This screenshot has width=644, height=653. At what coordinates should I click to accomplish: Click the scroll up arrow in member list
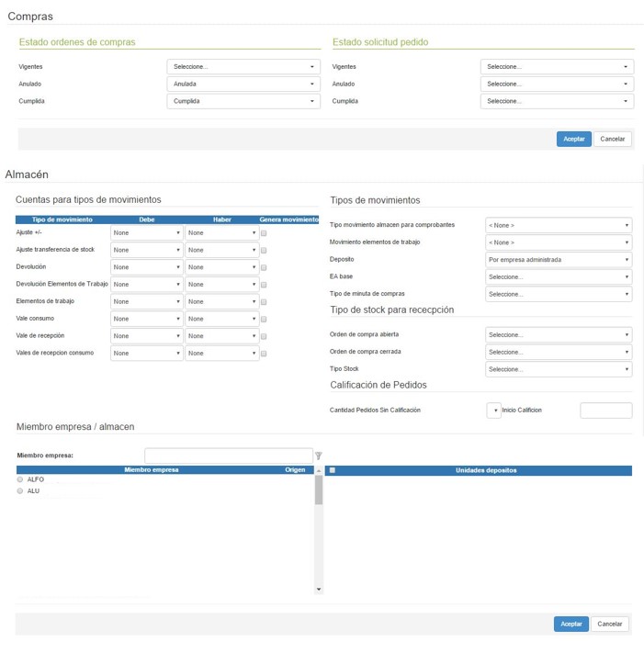coord(319,470)
